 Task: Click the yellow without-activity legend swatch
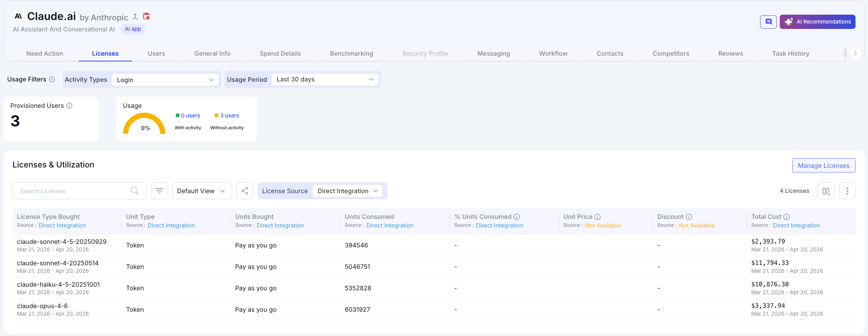coord(217,115)
